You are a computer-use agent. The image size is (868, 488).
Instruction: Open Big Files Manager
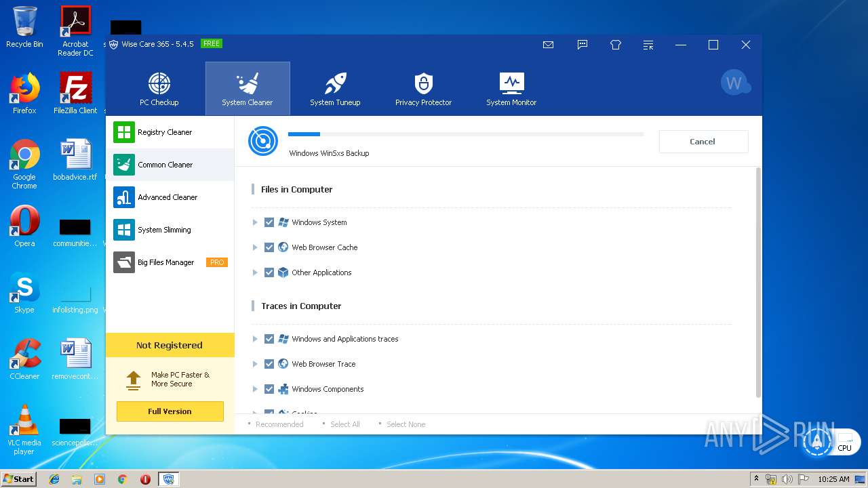[x=170, y=262]
